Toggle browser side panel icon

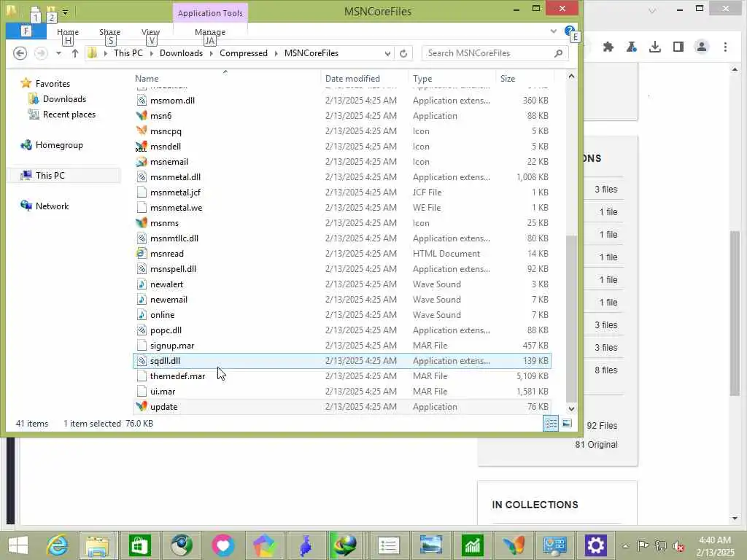pos(678,47)
